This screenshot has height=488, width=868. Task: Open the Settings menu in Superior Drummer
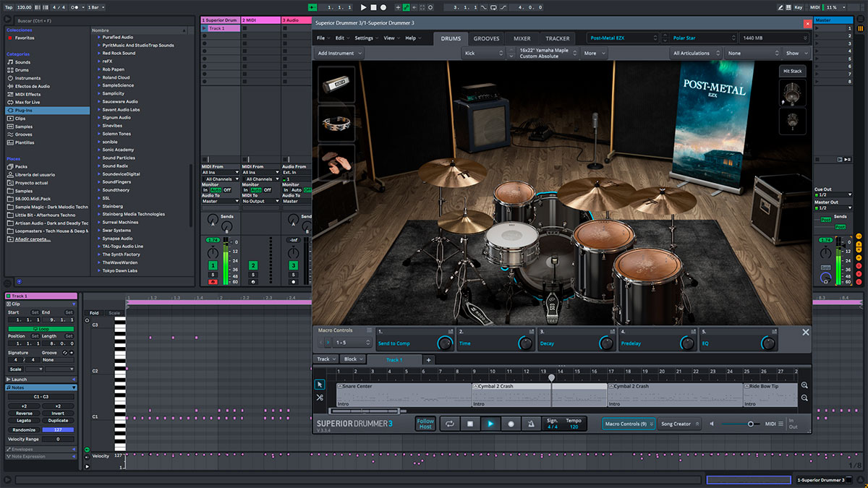click(x=366, y=38)
